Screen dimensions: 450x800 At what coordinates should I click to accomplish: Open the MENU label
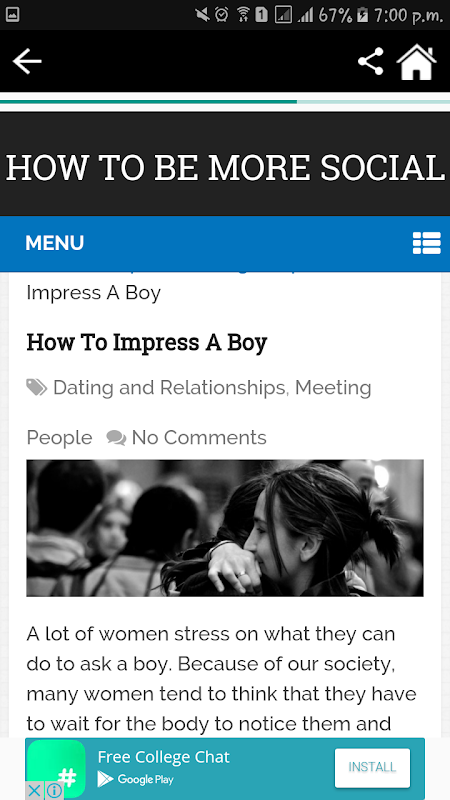pyautogui.click(x=55, y=243)
